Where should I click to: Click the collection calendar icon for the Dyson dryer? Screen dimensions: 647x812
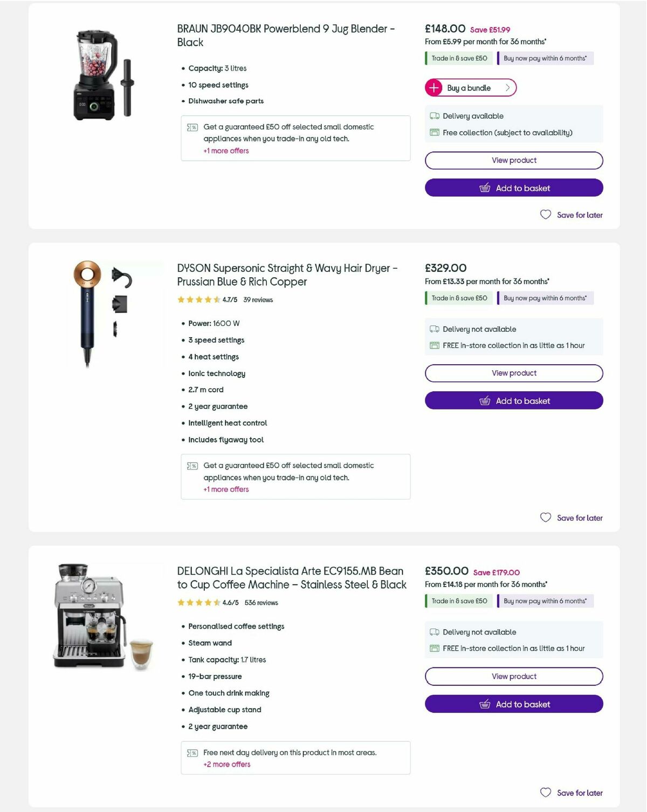coord(434,345)
